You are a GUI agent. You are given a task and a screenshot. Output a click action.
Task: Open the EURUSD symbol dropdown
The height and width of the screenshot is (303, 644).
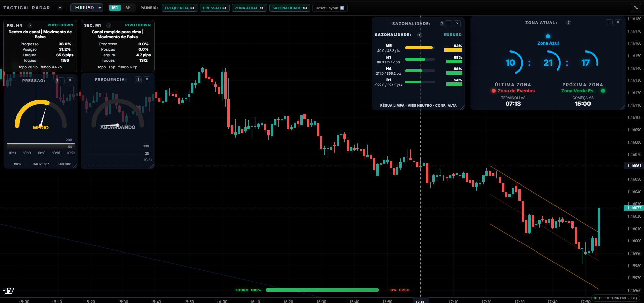[86, 8]
